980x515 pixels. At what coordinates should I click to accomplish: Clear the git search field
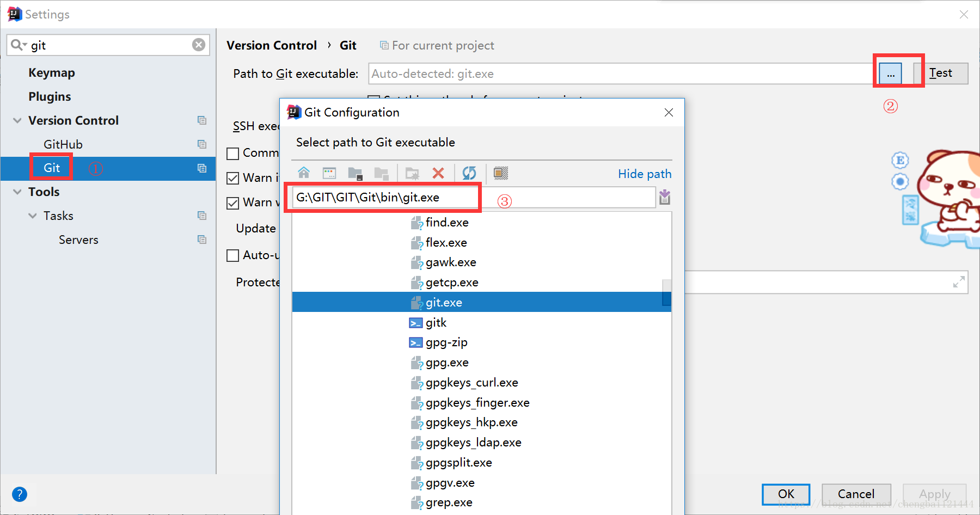199,45
